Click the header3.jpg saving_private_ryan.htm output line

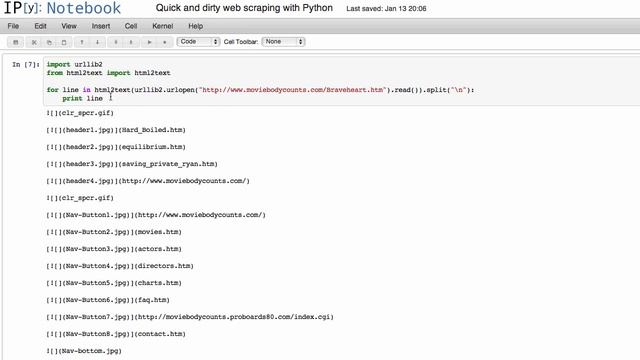click(x=132, y=164)
